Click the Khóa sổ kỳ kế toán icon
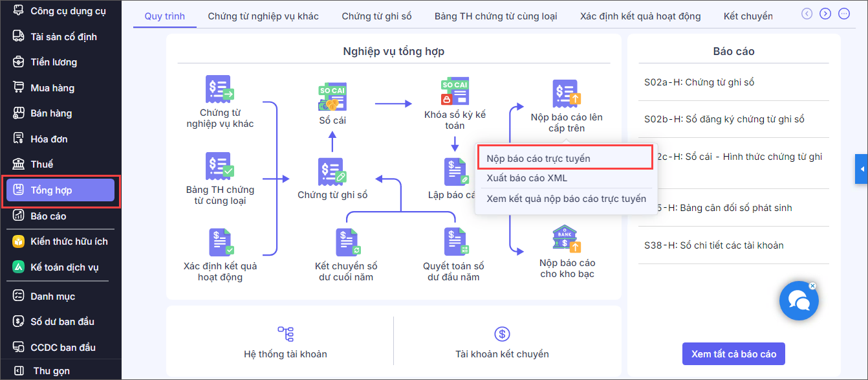The height and width of the screenshot is (380, 868). 455,92
